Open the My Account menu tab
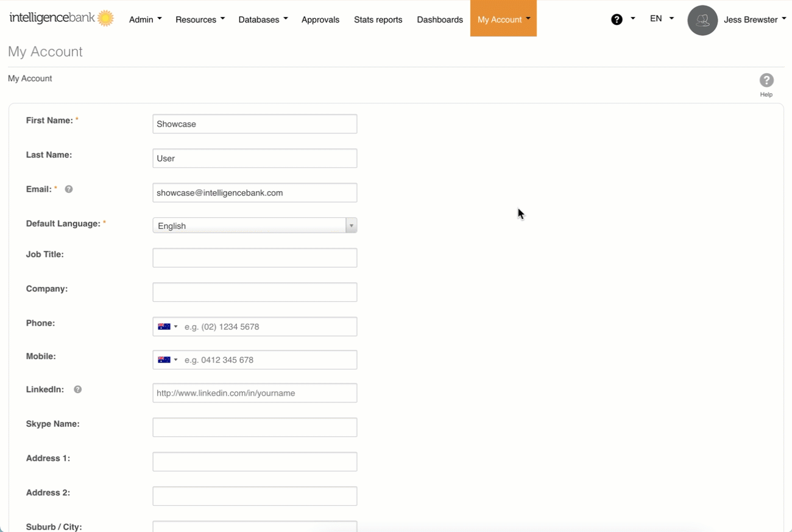 pos(503,18)
